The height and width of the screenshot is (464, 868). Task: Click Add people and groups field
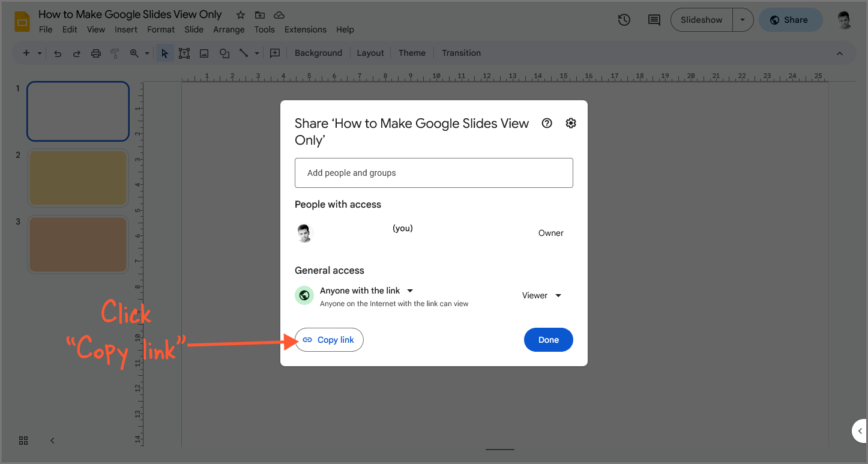(x=433, y=172)
